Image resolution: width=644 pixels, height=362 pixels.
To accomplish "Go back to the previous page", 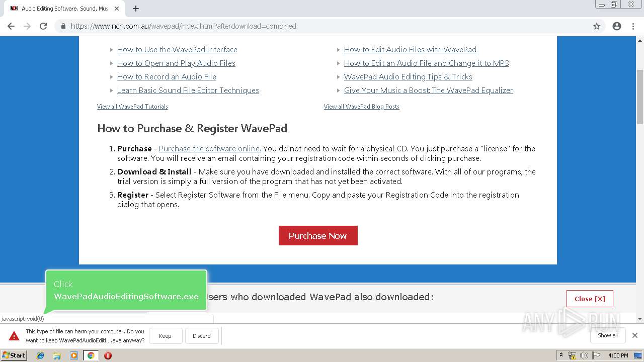I will pyautogui.click(x=11, y=26).
